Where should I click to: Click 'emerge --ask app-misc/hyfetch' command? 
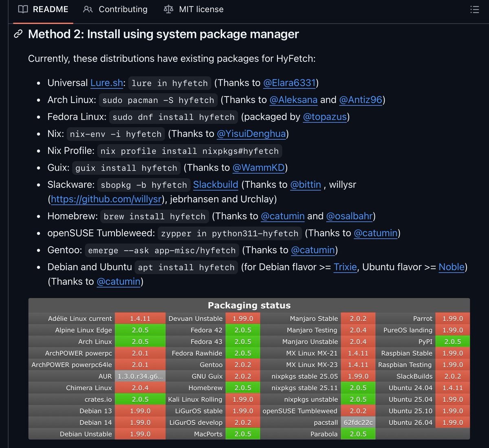tap(162, 250)
